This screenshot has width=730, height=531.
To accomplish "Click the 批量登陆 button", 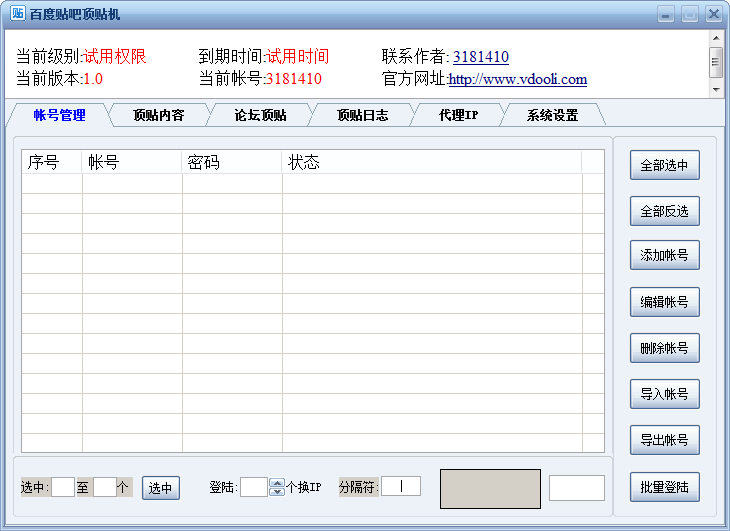I will [x=664, y=487].
